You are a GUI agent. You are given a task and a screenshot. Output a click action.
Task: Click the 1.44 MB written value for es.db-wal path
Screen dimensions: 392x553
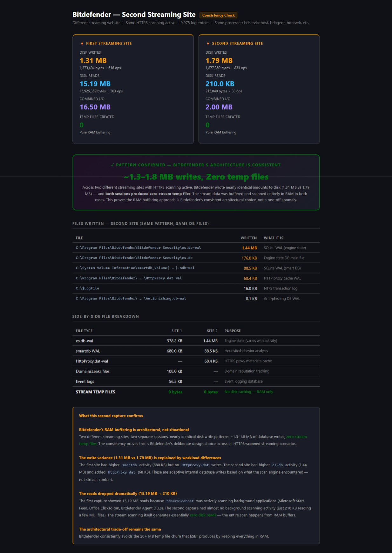tap(249, 248)
